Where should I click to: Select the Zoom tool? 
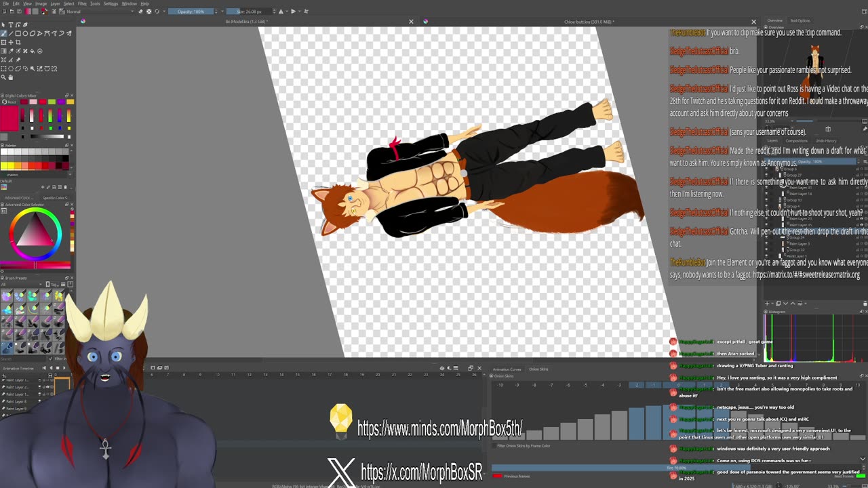coord(3,77)
